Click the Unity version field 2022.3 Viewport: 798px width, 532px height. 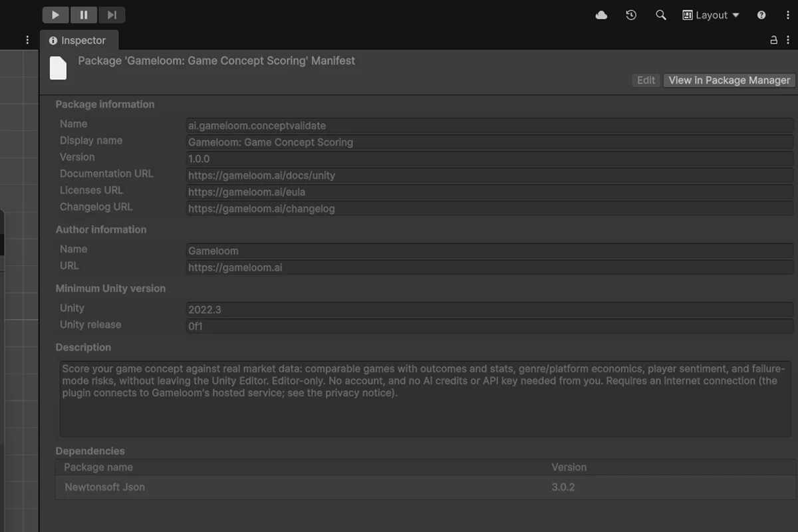click(x=490, y=310)
